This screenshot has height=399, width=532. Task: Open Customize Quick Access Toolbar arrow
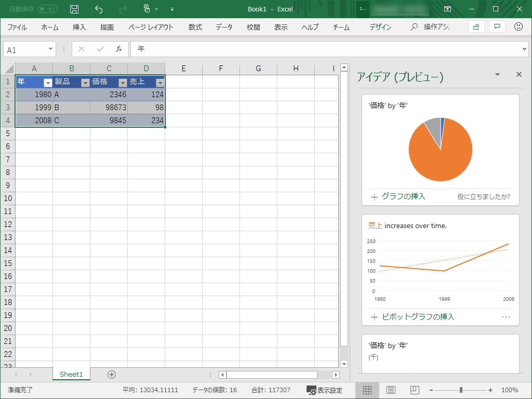tap(172, 9)
